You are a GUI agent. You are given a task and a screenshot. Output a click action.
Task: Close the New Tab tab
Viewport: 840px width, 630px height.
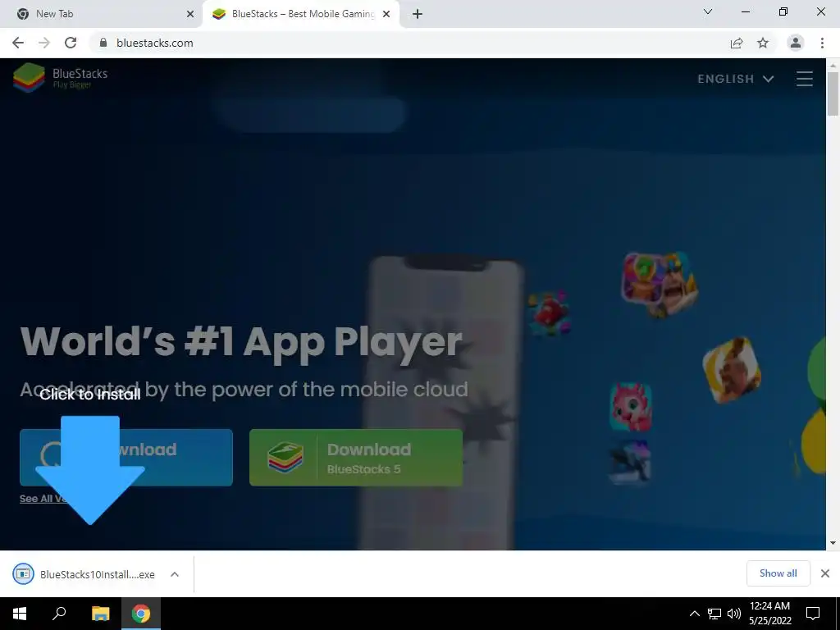[190, 14]
